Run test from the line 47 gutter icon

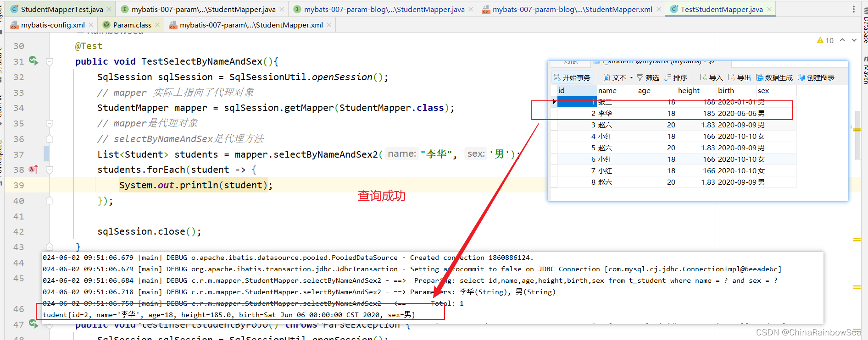tap(33, 324)
